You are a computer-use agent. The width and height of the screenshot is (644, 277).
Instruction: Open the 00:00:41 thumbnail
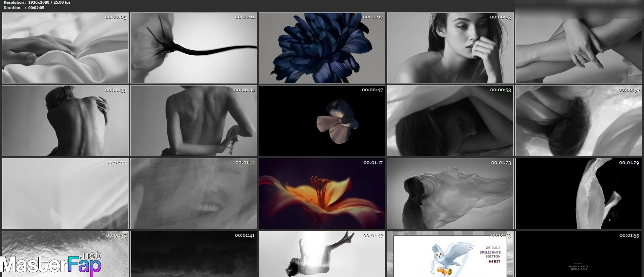194,121
